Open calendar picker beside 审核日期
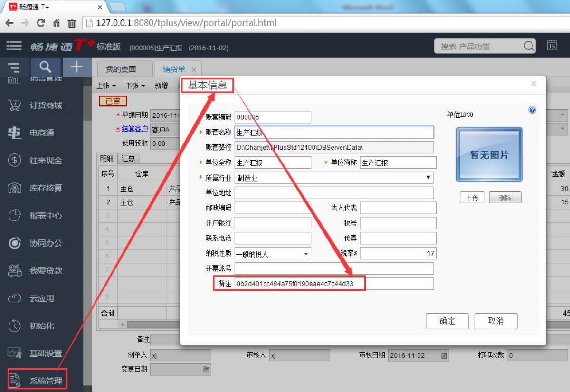 click(x=444, y=356)
